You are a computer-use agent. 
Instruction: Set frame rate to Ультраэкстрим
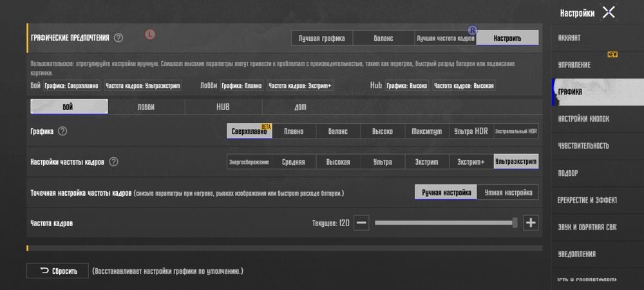pyautogui.click(x=516, y=162)
